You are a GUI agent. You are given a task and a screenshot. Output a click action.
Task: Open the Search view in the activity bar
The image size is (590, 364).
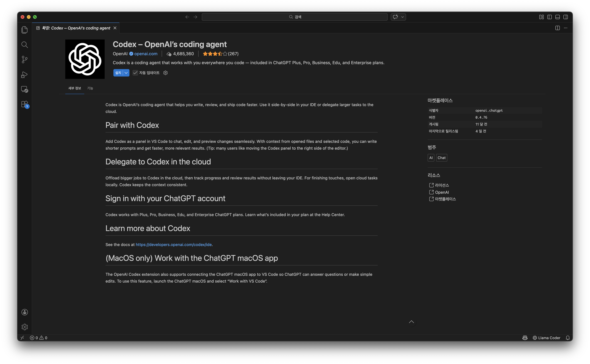click(x=24, y=45)
